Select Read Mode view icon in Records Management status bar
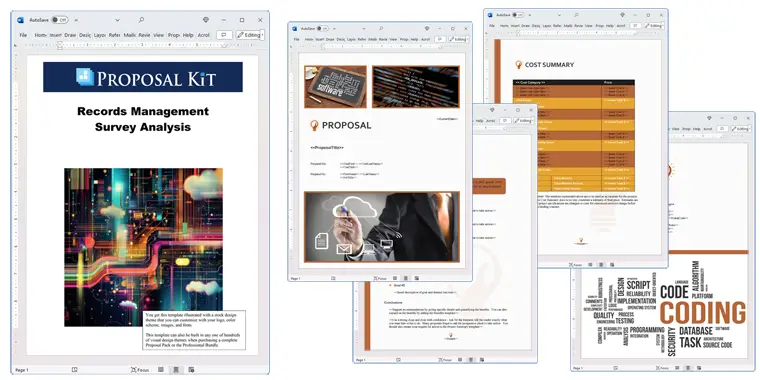The height and width of the screenshot is (380, 760). pyautogui.click(x=161, y=370)
